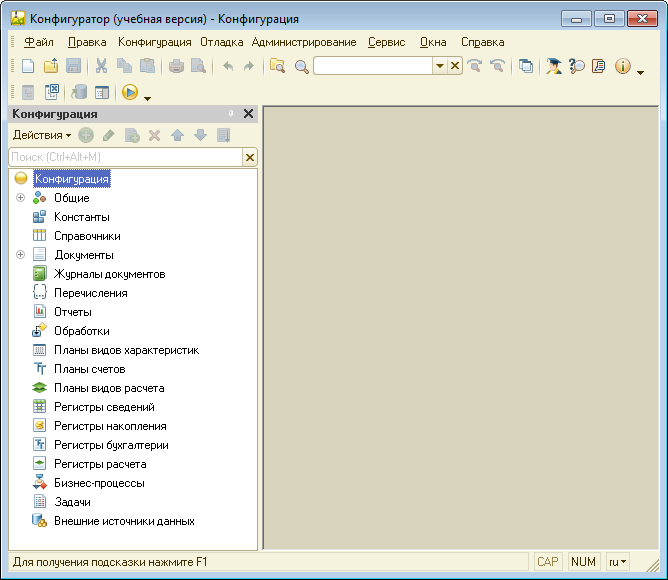This screenshot has height=580, width=668.
Task: Click the magnifier search icon in toolbar
Action: [301, 66]
